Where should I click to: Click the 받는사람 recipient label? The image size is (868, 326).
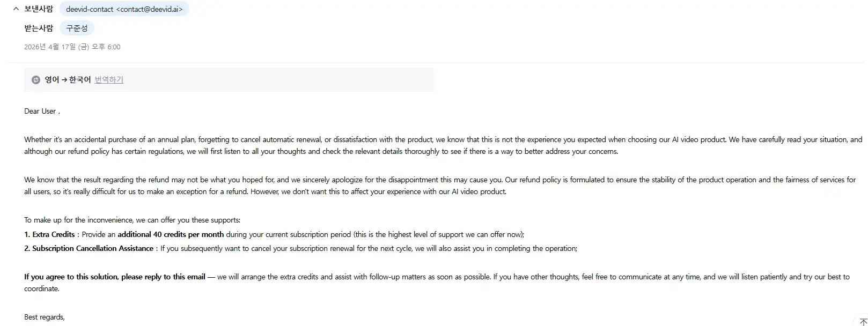coord(39,28)
